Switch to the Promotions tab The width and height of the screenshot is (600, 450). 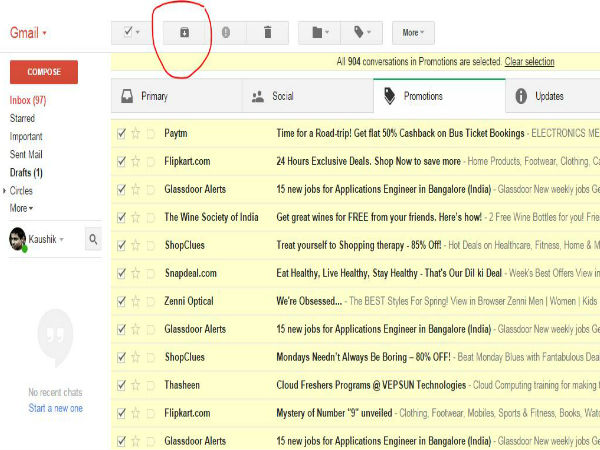pos(439,96)
